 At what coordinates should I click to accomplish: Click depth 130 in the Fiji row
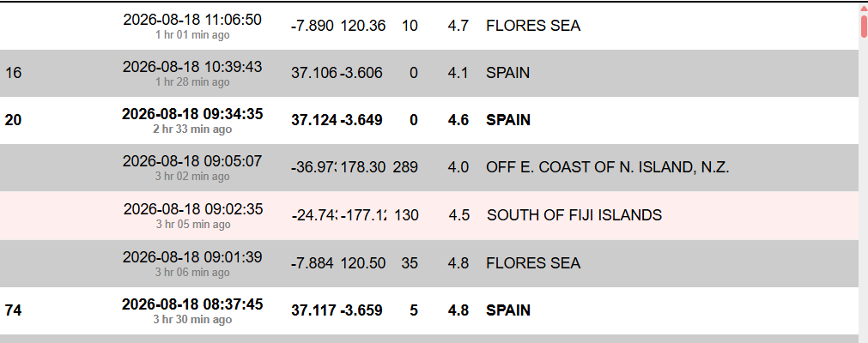click(406, 215)
